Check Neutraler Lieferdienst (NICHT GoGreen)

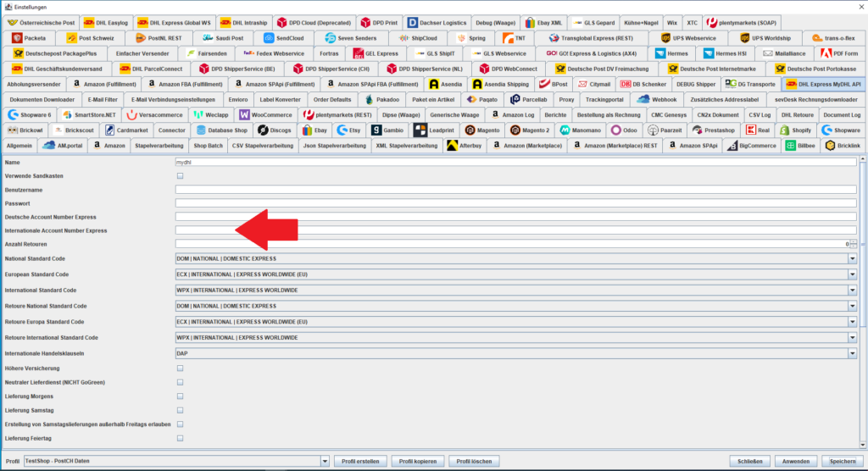[180, 382]
